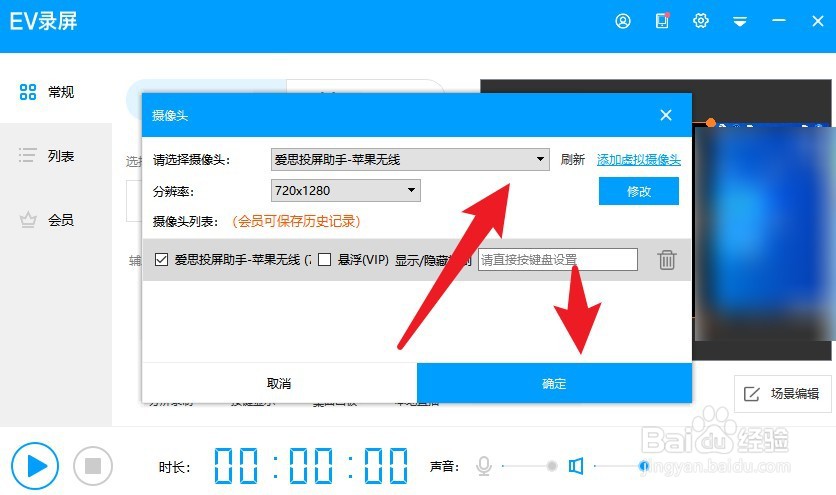Expand the camera selection dropdown
This screenshot has width=836, height=495.
point(410,159)
